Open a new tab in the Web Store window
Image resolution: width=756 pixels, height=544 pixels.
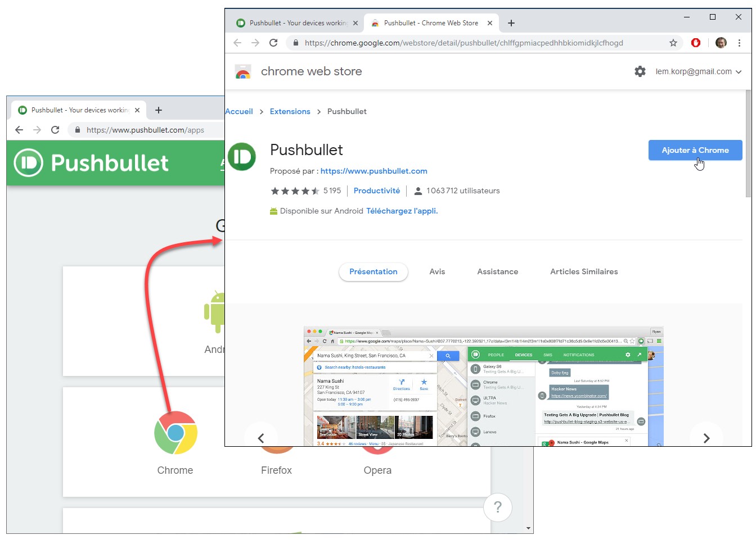pyautogui.click(x=511, y=23)
